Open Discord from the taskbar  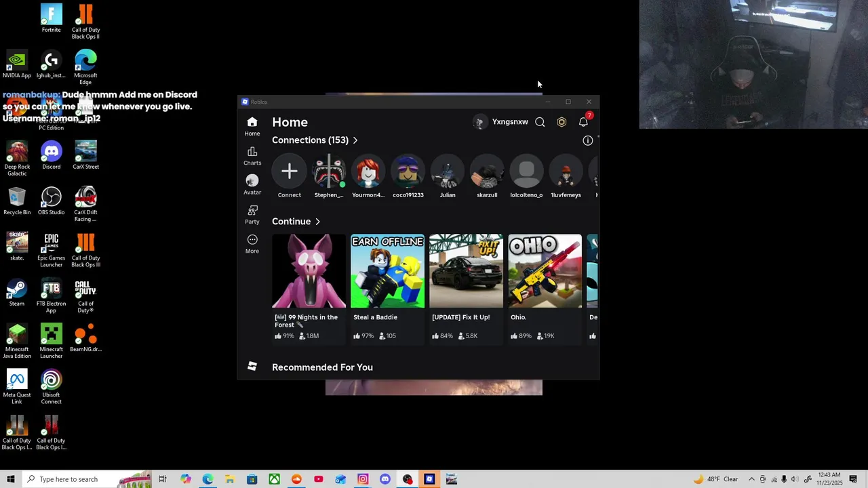[x=385, y=479]
